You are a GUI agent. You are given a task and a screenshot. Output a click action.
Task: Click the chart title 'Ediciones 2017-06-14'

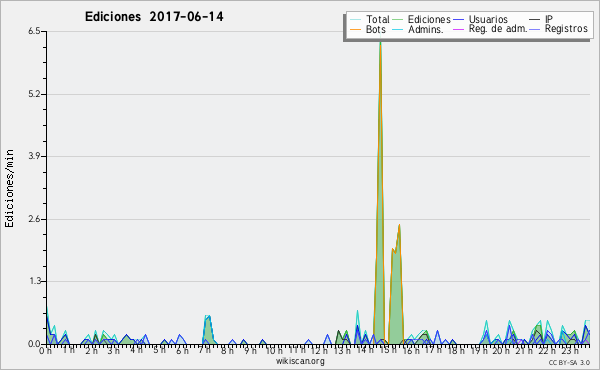tap(154, 17)
